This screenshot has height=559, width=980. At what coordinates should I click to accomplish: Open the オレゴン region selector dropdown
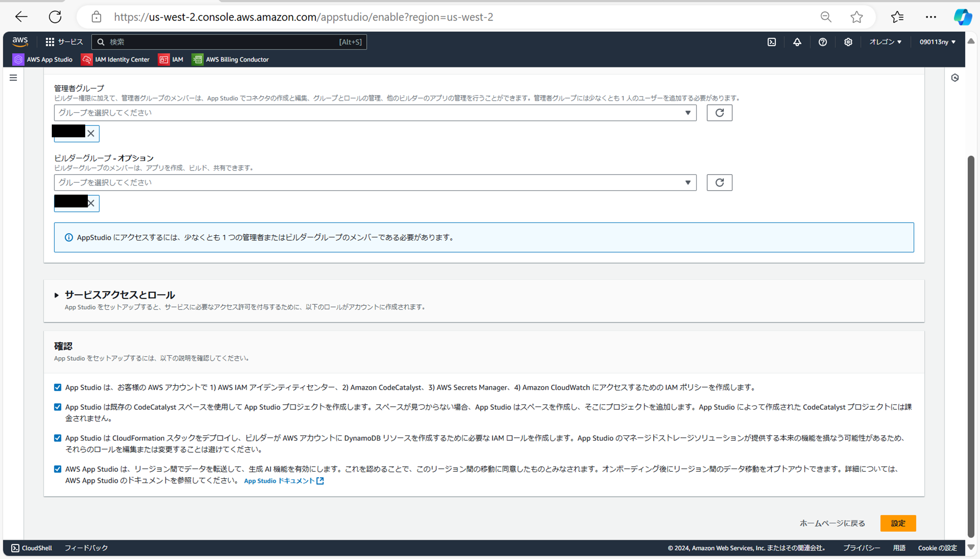point(885,42)
